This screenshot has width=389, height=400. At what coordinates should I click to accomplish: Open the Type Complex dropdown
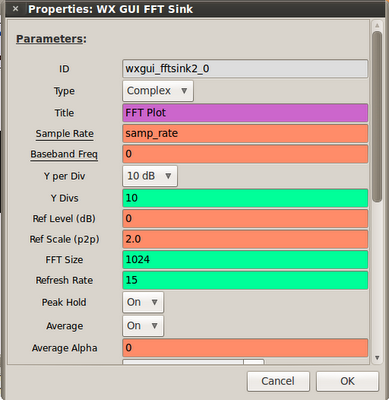tap(158, 91)
